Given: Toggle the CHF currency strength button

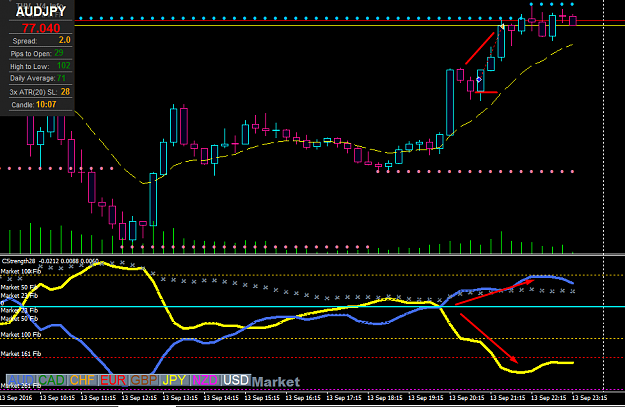Looking at the screenshot, I should [x=83, y=380].
